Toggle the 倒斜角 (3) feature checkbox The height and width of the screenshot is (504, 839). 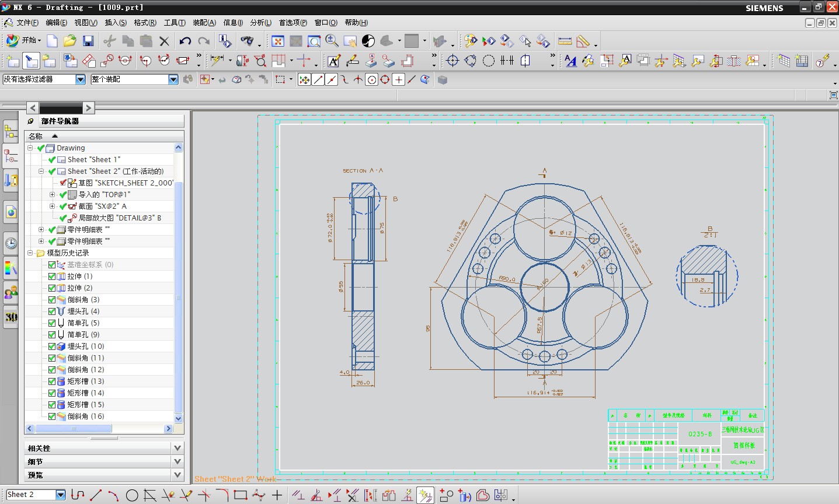(52, 300)
